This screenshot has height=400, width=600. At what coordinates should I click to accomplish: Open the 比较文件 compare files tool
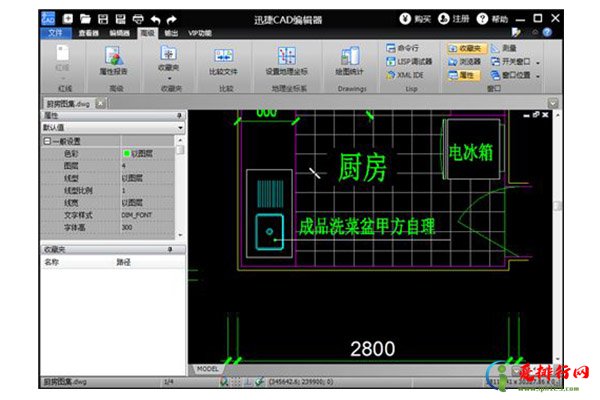coord(223,60)
